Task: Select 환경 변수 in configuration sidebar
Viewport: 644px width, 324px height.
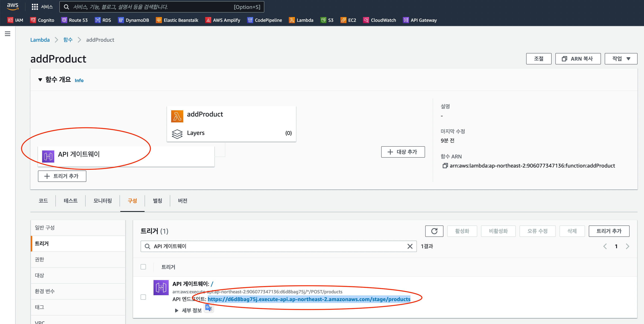Action: 45,291
